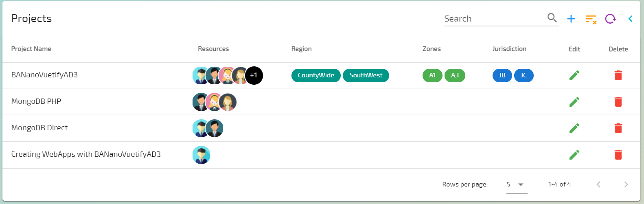The height and width of the screenshot is (204, 644).
Task: Sort by Region column header
Action: click(302, 49)
